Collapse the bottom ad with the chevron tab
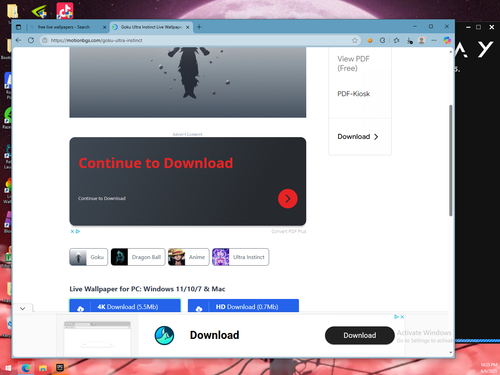The height and width of the screenshot is (375, 500). point(22,308)
